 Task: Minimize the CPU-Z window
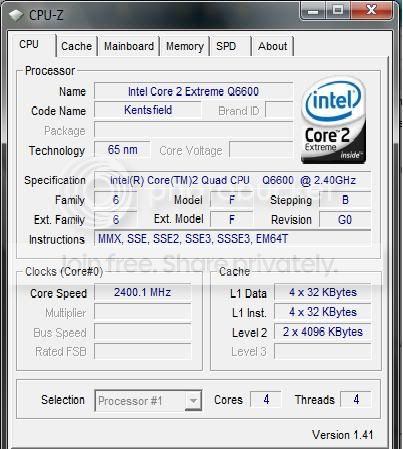(x=313, y=11)
